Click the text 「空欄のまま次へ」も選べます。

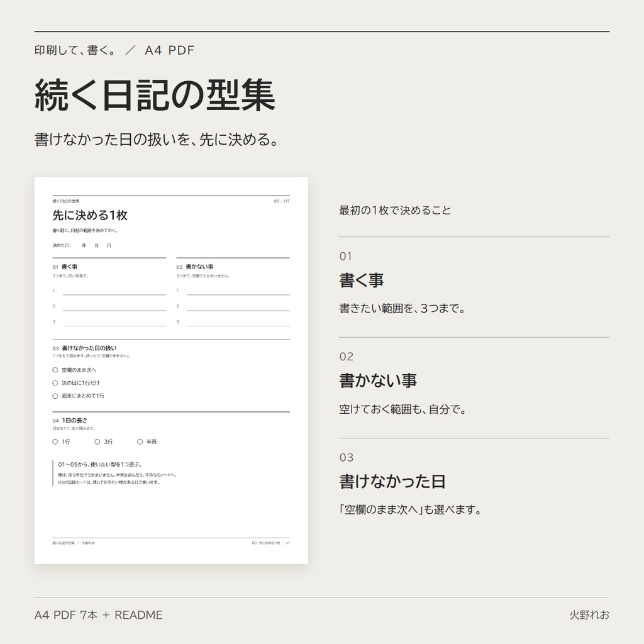coord(410,509)
